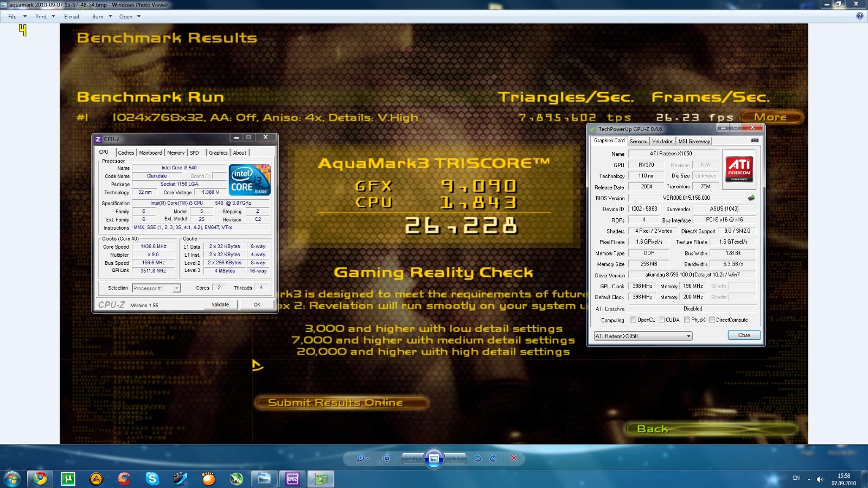Click the Validate button in CPU-Z
The height and width of the screenshot is (488, 868).
click(220, 305)
